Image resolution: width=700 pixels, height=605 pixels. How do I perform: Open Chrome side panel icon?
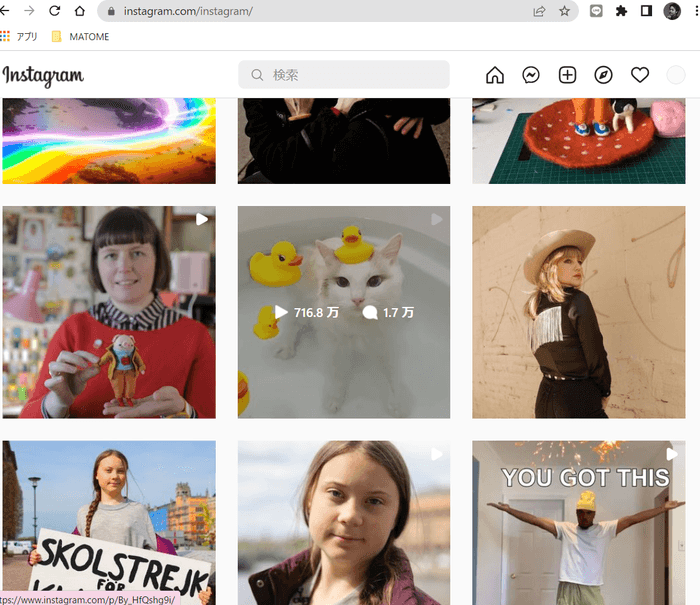click(x=646, y=12)
